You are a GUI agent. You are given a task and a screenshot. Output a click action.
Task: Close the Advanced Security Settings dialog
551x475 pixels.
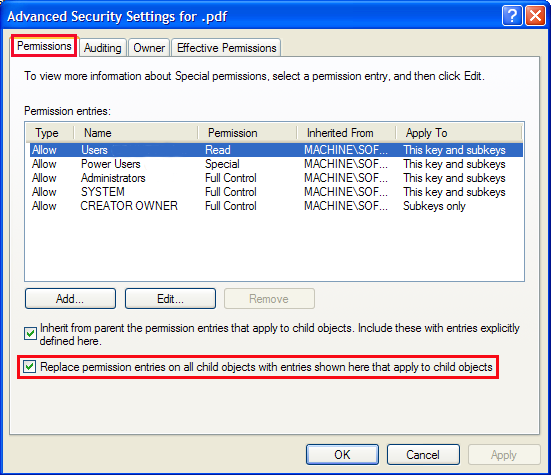point(535,16)
